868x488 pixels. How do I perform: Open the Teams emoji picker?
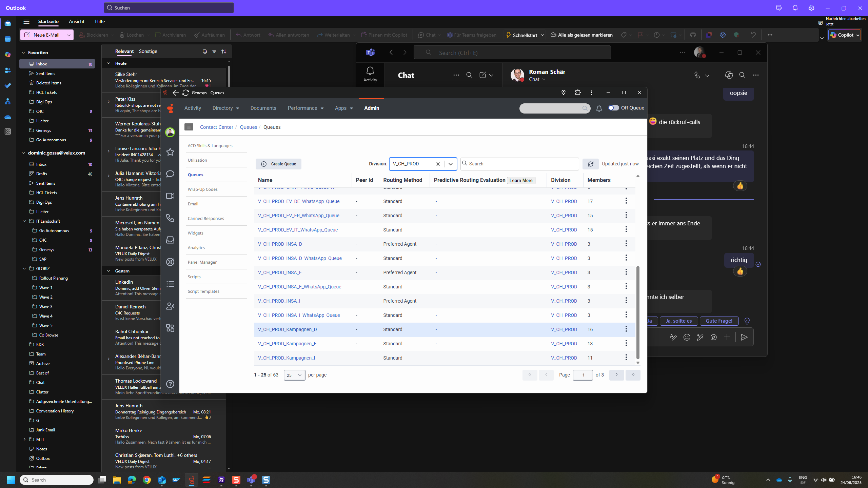point(687,337)
